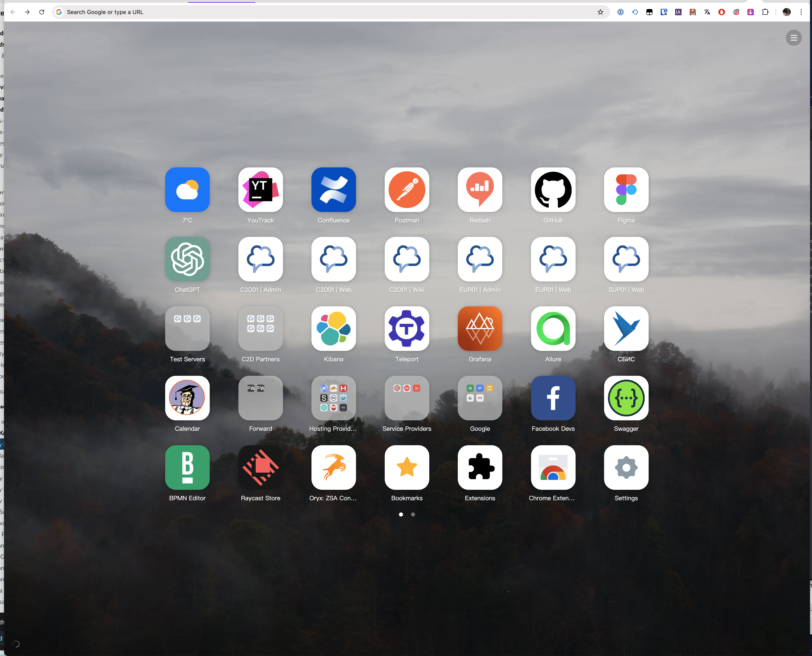Expand the C2D Partners folder
Image resolution: width=812 pixels, height=656 pixels.
260,328
